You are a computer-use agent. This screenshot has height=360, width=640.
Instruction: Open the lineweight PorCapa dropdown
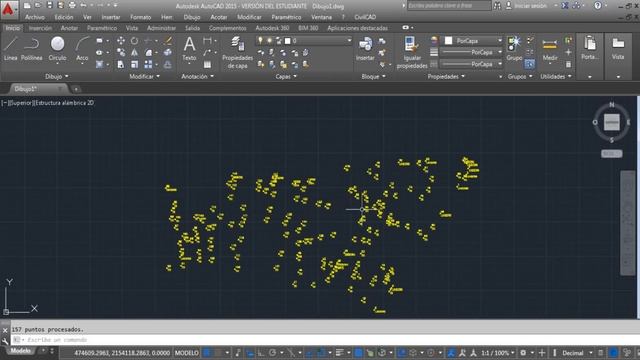point(472,52)
